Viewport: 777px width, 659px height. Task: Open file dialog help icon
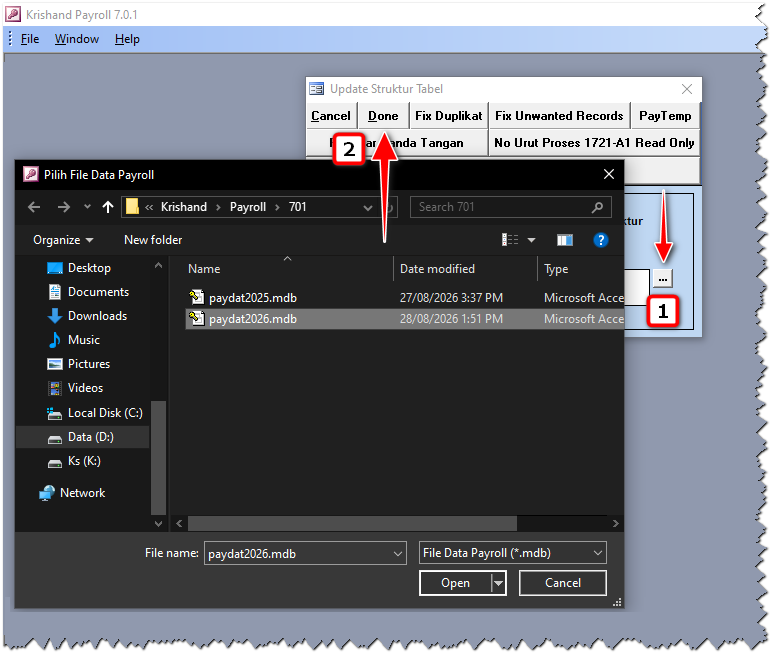pos(601,240)
